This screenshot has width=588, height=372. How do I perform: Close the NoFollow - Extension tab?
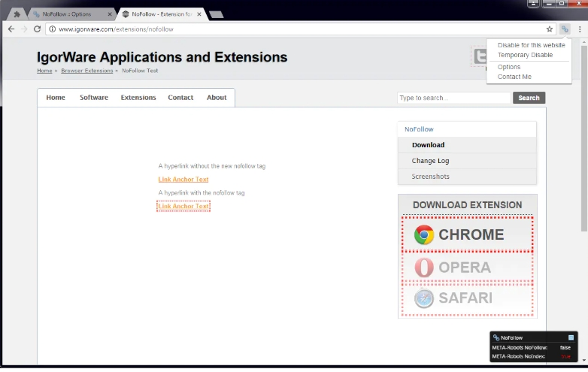[x=199, y=14]
